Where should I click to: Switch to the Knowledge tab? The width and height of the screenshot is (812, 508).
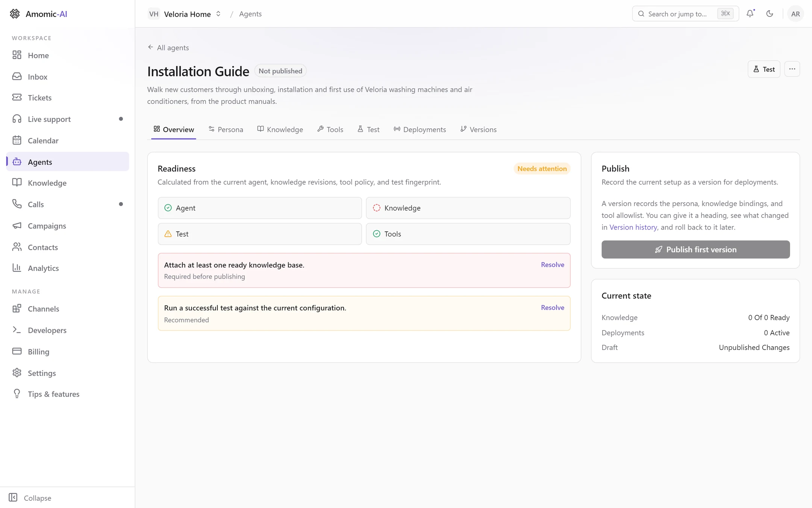[x=280, y=129]
